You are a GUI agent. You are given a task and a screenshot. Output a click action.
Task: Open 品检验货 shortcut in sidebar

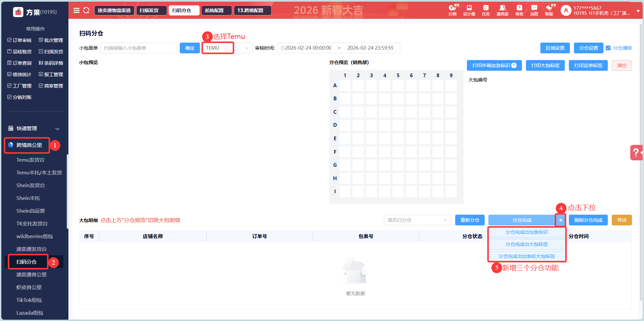click(19, 52)
